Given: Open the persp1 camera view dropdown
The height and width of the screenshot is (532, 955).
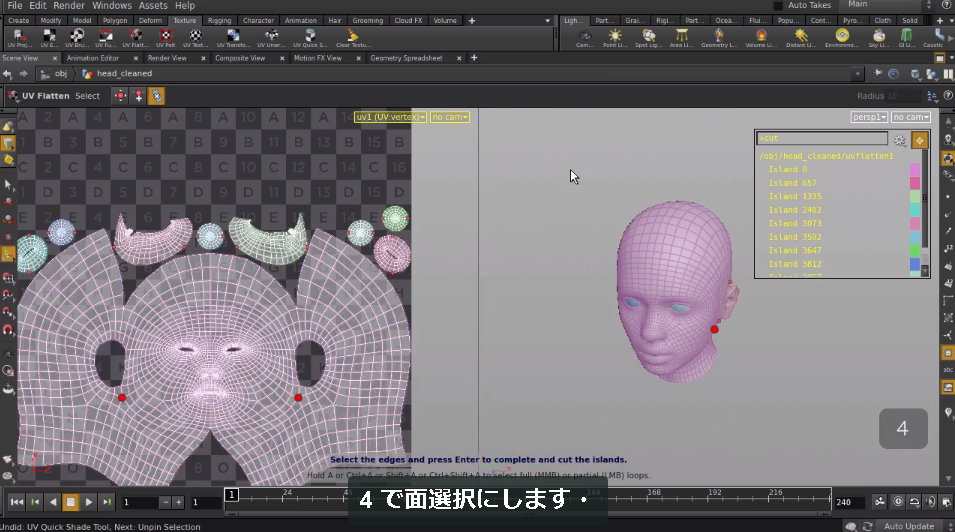Looking at the screenshot, I should (x=869, y=117).
